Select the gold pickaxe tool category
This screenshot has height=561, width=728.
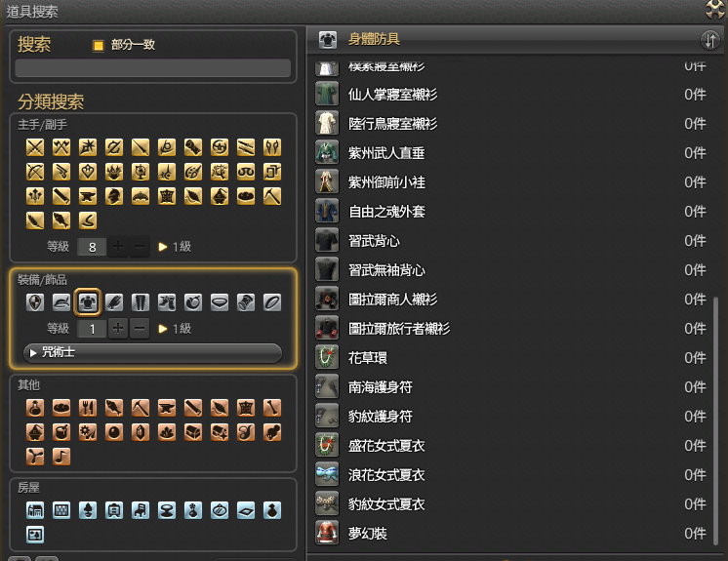[272, 196]
